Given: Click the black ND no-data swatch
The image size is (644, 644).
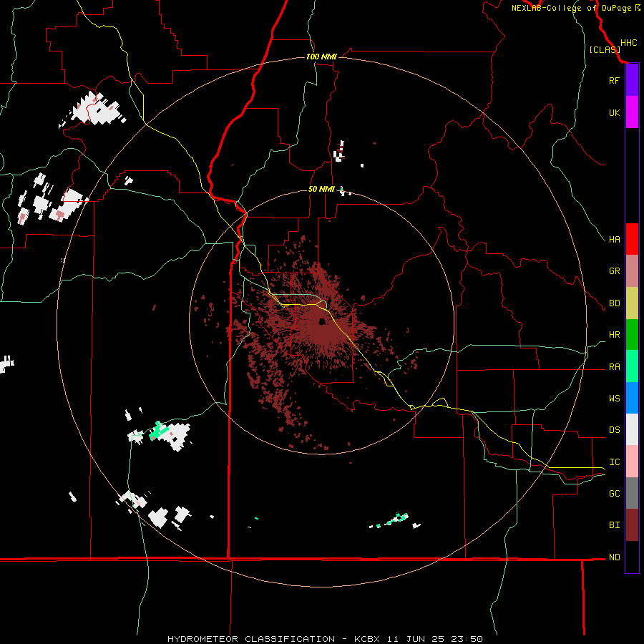Looking at the screenshot, I should coord(632,557).
